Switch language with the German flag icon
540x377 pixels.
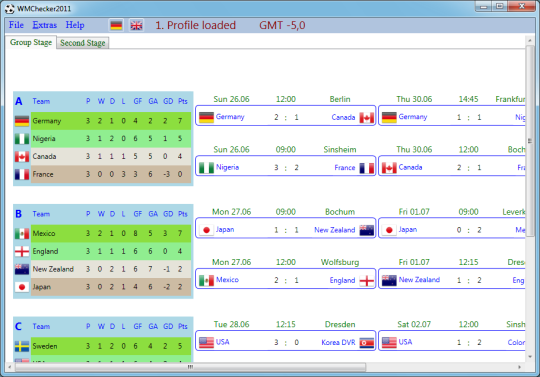coord(116,25)
